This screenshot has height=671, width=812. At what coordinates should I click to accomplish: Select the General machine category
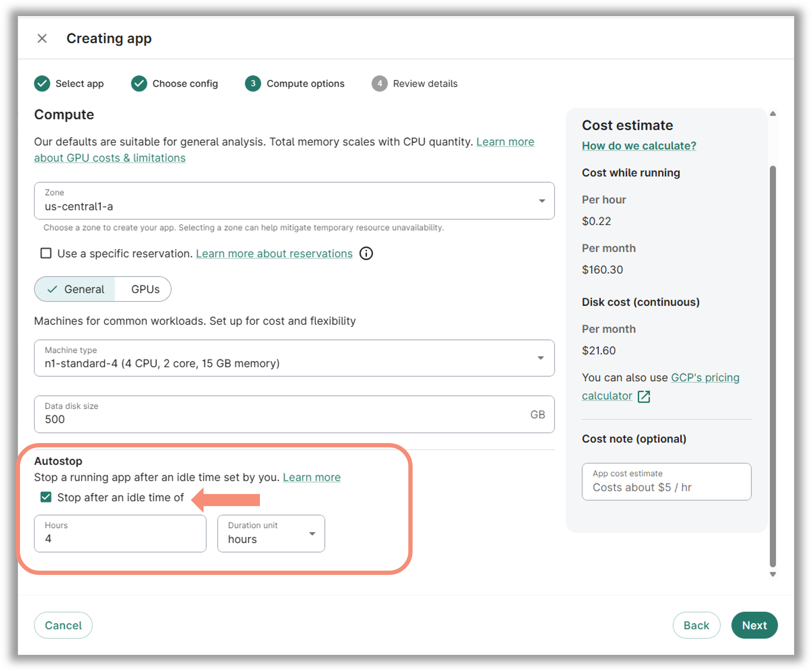pyautogui.click(x=75, y=289)
